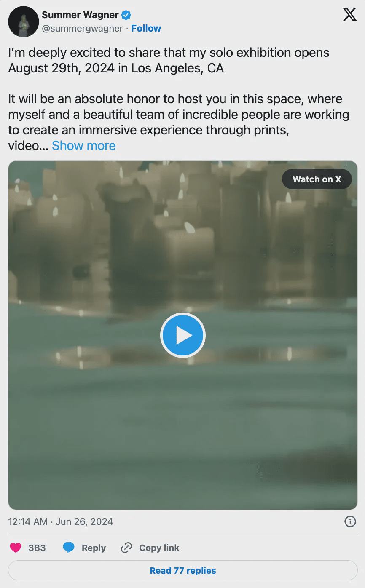Click the Summer Wagner display name
This screenshot has width=365, height=588.
[80, 15]
